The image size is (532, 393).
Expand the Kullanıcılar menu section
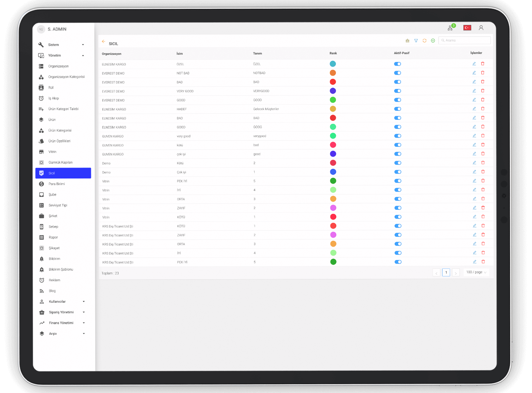(x=63, y=302)
